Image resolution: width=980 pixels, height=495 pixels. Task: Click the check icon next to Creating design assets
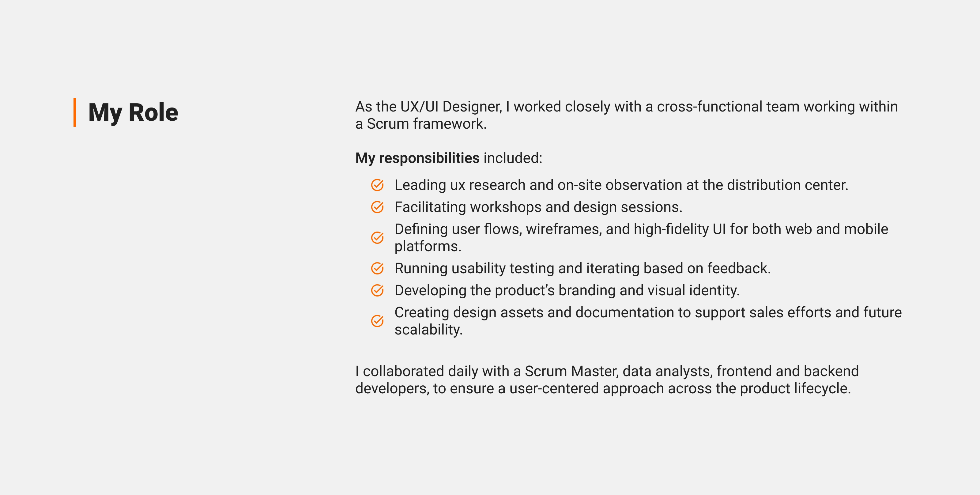point(377,321)
